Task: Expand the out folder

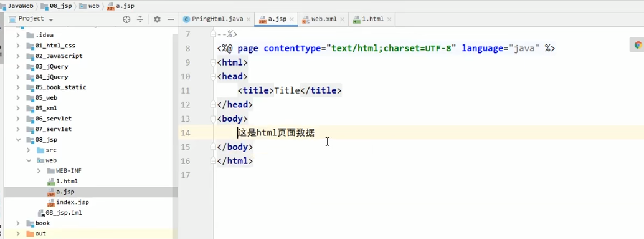Action: pyautogui.click(x=18, y=233)
